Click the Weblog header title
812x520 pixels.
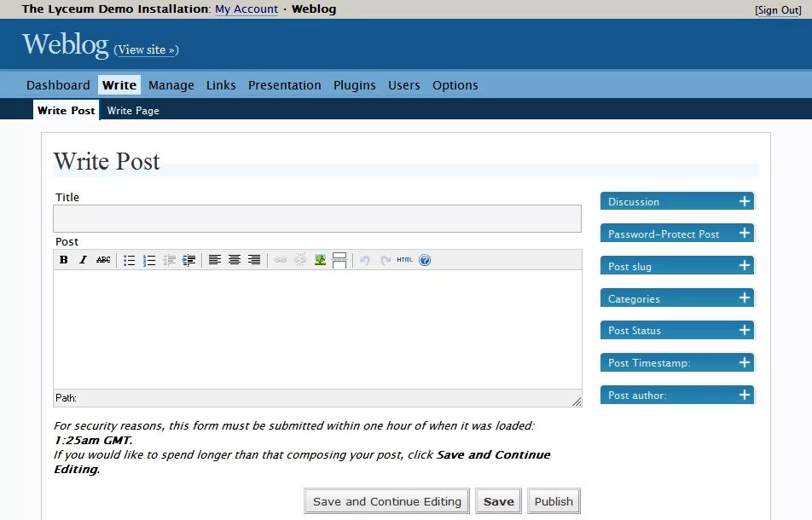pos(65,43)
